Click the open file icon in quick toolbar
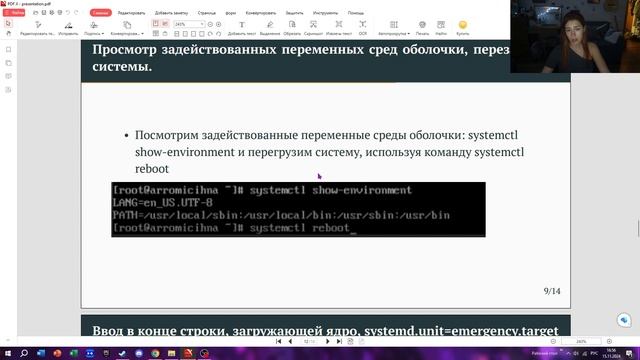This screenshot has width=640, height=360. [x=36, y=13]
